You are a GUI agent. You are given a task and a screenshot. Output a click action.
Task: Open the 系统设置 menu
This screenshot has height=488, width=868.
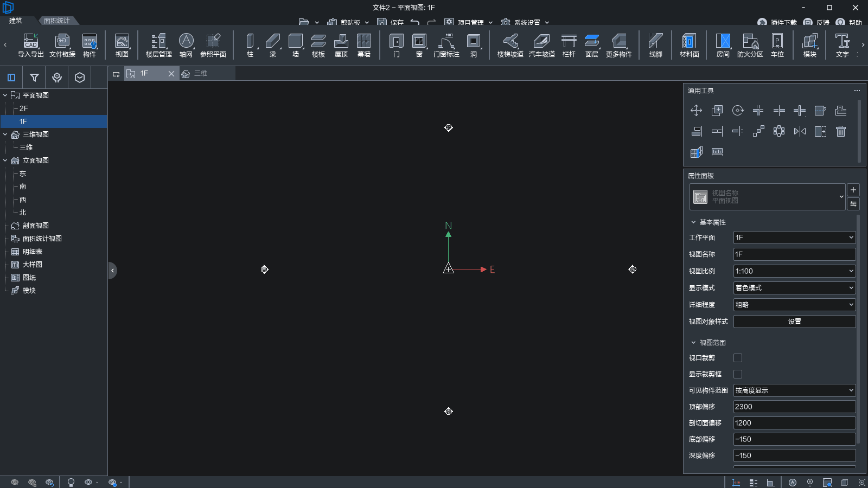pyautogui.click(x=525, y=22)
